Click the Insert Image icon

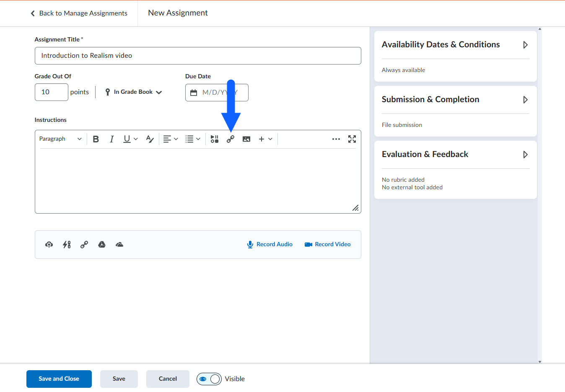pos(246,139)
